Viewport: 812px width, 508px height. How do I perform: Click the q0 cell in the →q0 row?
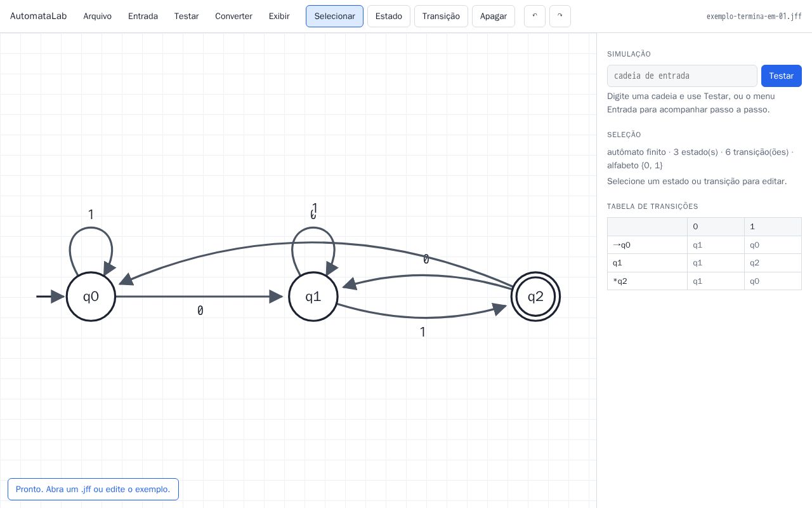773,245
